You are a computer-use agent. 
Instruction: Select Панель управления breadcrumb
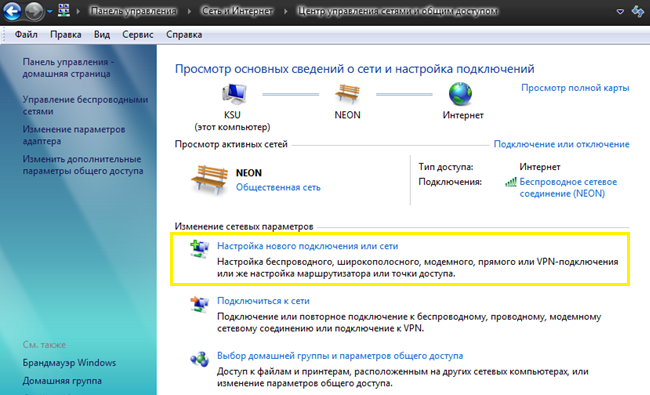click(133, 11)
